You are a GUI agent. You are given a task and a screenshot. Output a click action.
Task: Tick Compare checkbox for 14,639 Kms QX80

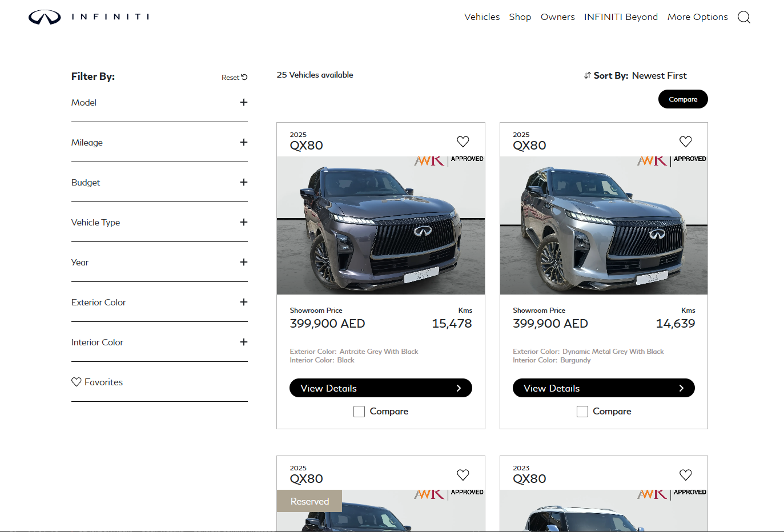pos(582,412)
